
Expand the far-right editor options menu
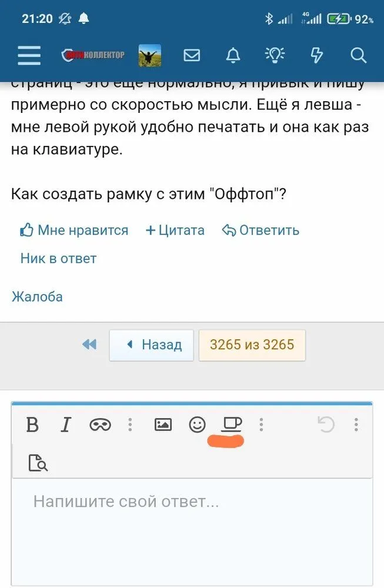(356, 425)
